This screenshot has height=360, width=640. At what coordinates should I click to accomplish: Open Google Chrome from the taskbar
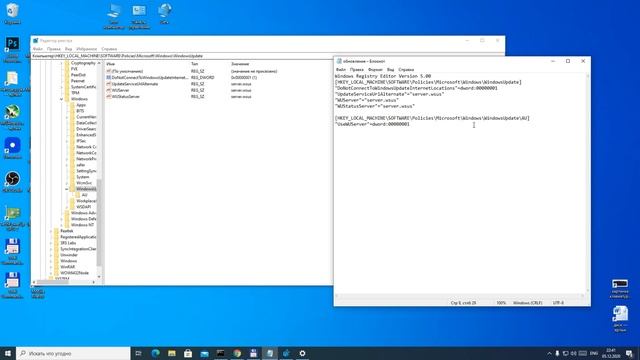pyautogui.click(x=237, y=353)
